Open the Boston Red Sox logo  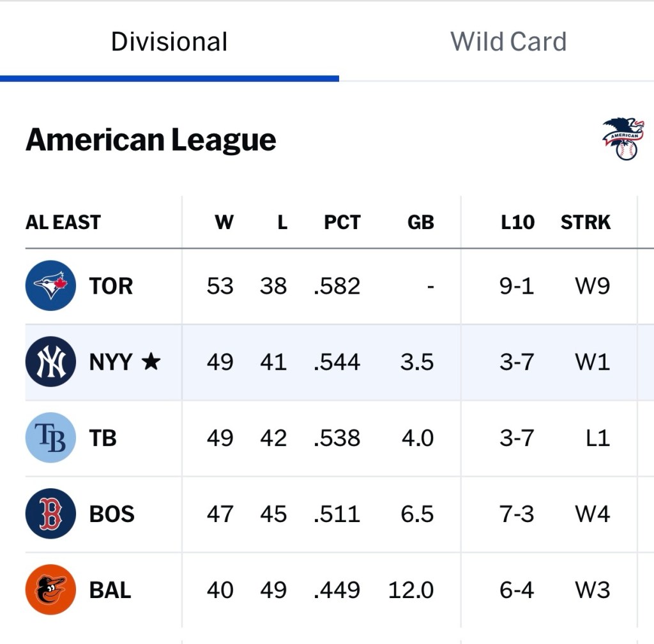point(50,514)
